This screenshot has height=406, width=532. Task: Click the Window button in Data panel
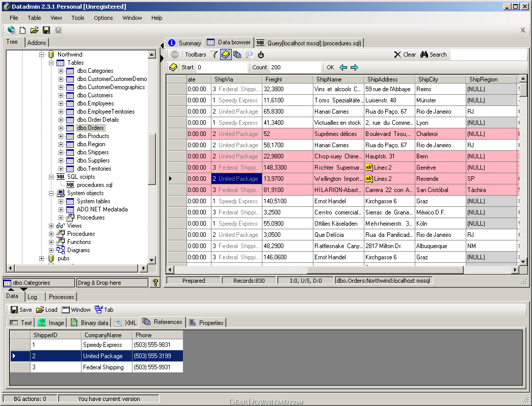[x=76, y=310]
